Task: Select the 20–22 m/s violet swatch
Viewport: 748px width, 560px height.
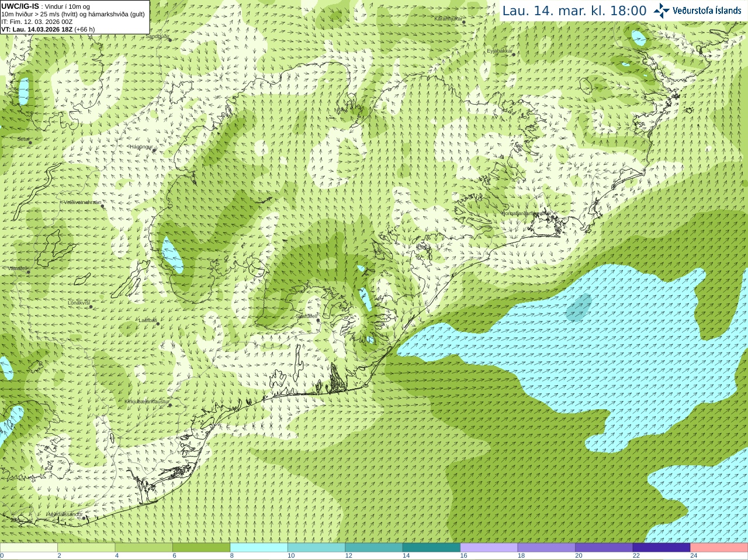Action: coord(604,548)
